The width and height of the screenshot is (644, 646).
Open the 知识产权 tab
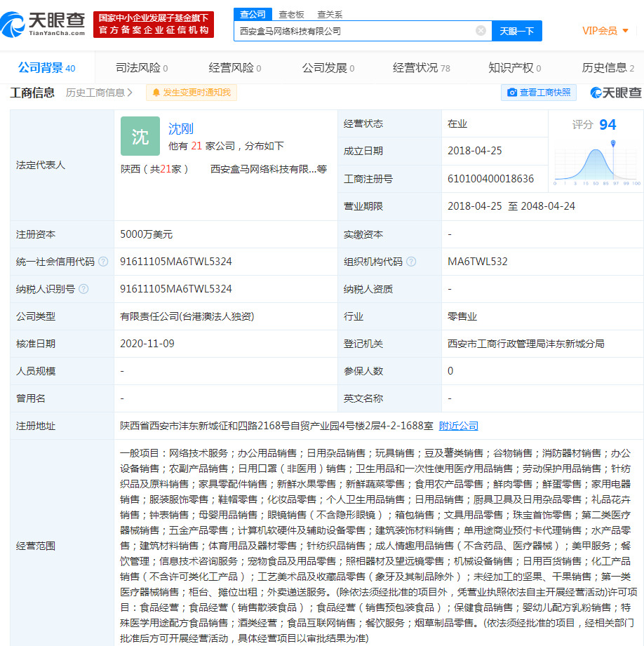click(x=515, y=68)
